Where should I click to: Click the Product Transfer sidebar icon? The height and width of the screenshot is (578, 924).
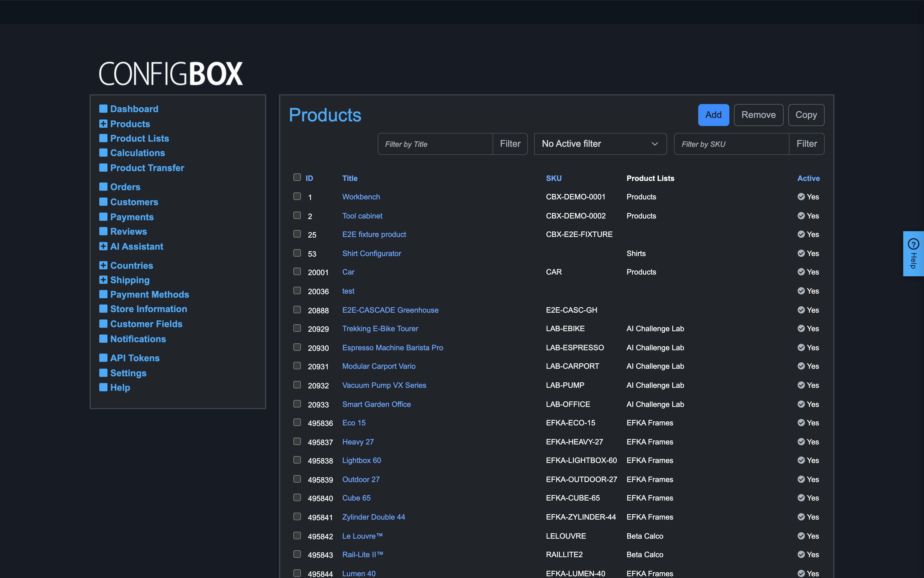(103, 168)
